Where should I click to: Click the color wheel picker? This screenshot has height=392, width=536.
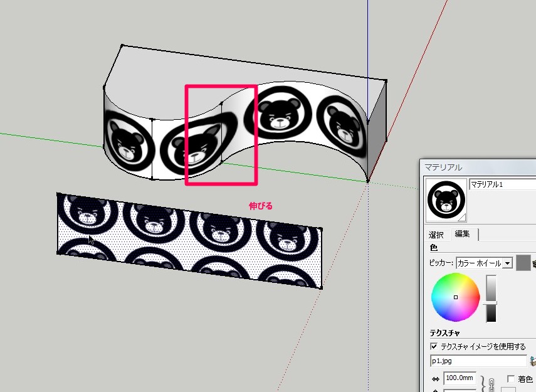click(x=455, y=297)
